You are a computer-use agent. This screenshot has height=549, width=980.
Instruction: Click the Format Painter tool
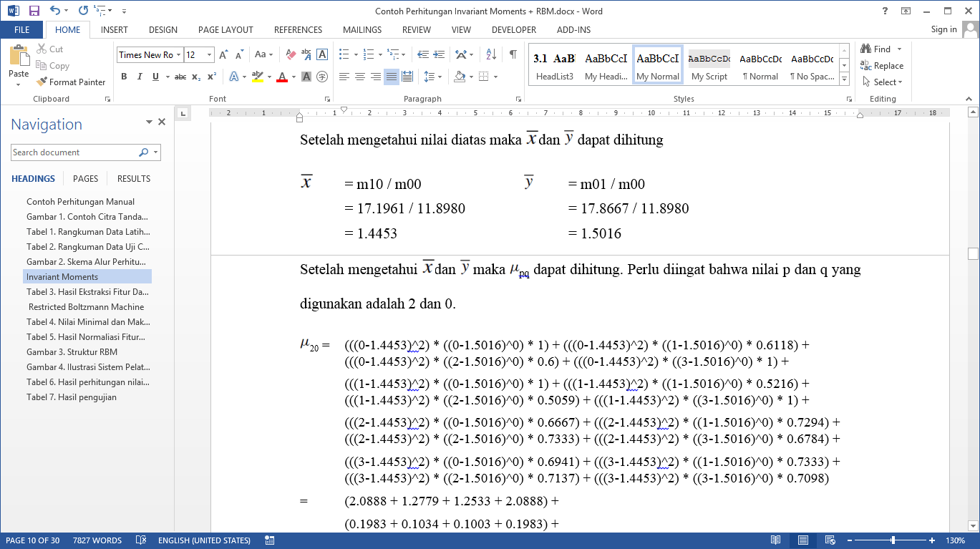click(71, 82)
